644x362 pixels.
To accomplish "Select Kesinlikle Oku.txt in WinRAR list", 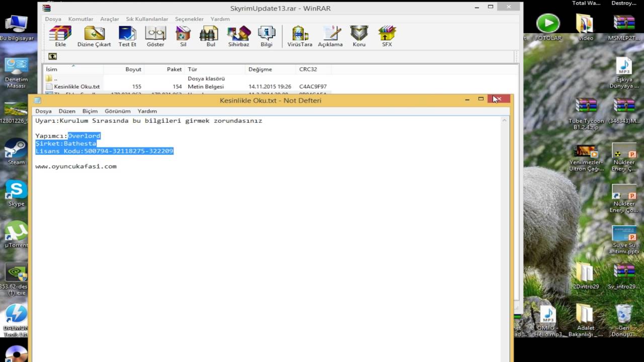I will tap(77, 86).
